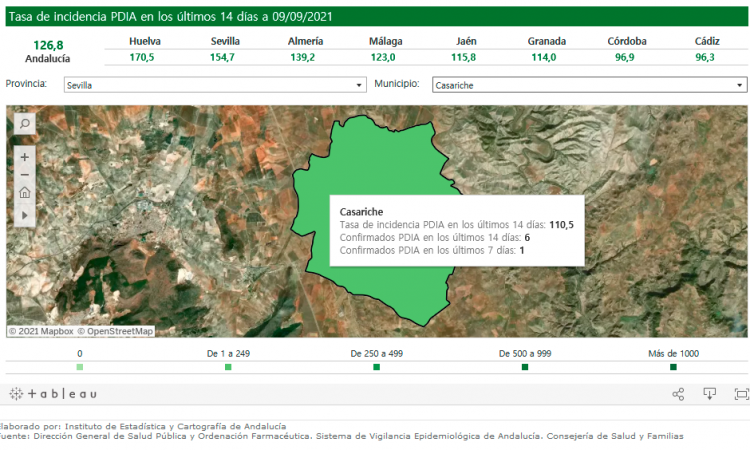Click the Cádiz province header
Viewport: 750px width, 450px height.
[x=705, y=42]
